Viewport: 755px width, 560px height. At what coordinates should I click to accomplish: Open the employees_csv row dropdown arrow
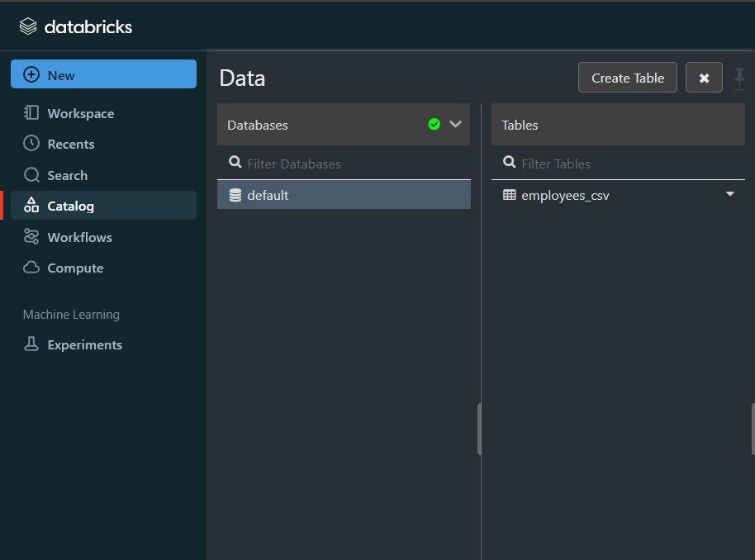(730, 194)
